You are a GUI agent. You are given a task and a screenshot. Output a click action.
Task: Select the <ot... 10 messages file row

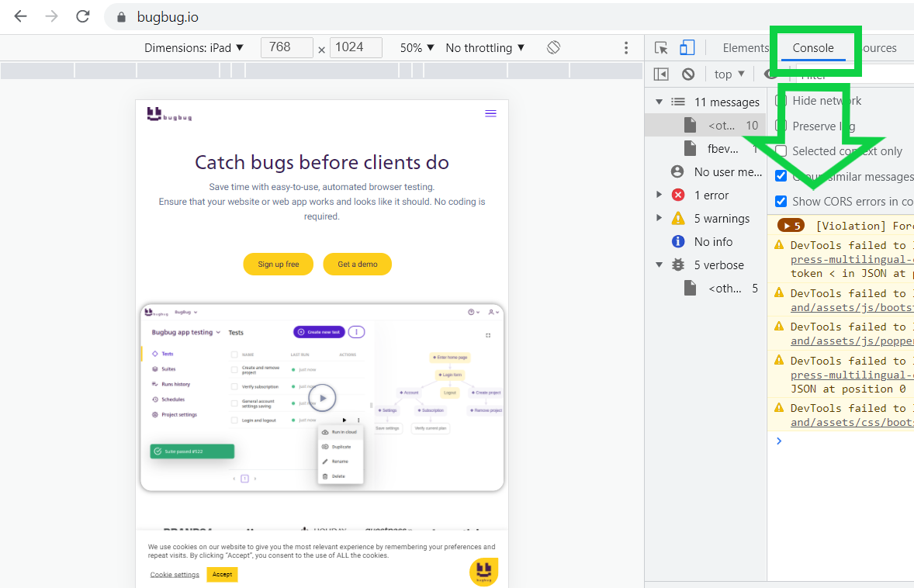(x=705, y=126)
